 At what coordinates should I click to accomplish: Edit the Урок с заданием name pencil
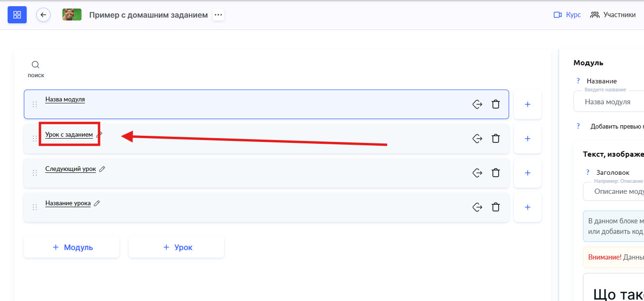(x=99, y=135)
